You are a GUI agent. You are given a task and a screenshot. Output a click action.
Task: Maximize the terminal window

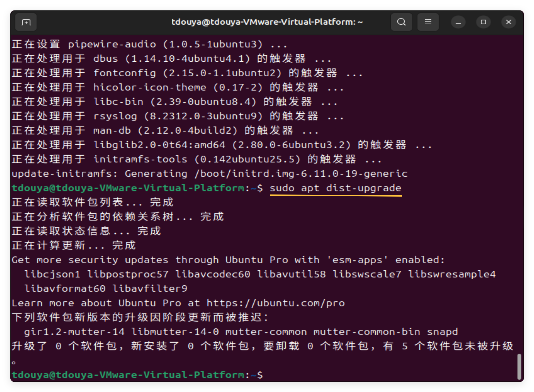[x=483, y=22]
